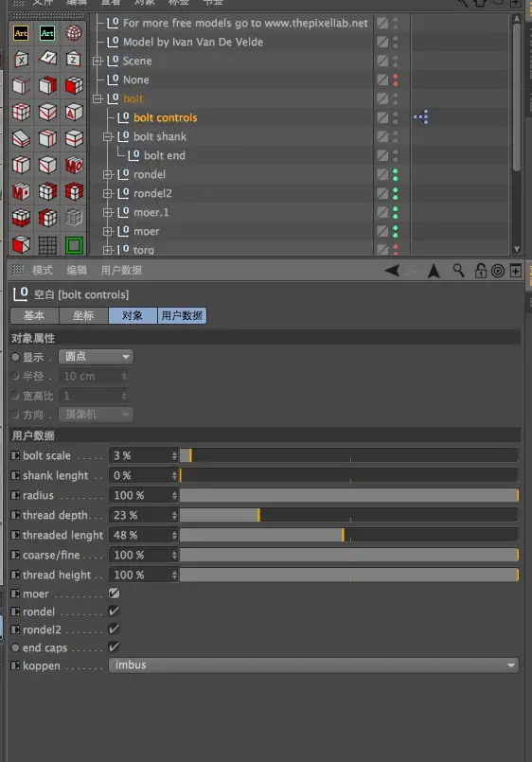Open the 编辑 menu in attribute manager
Viewport: 532px width, 762px height.
pyautogui.click(x=77, y=270)
